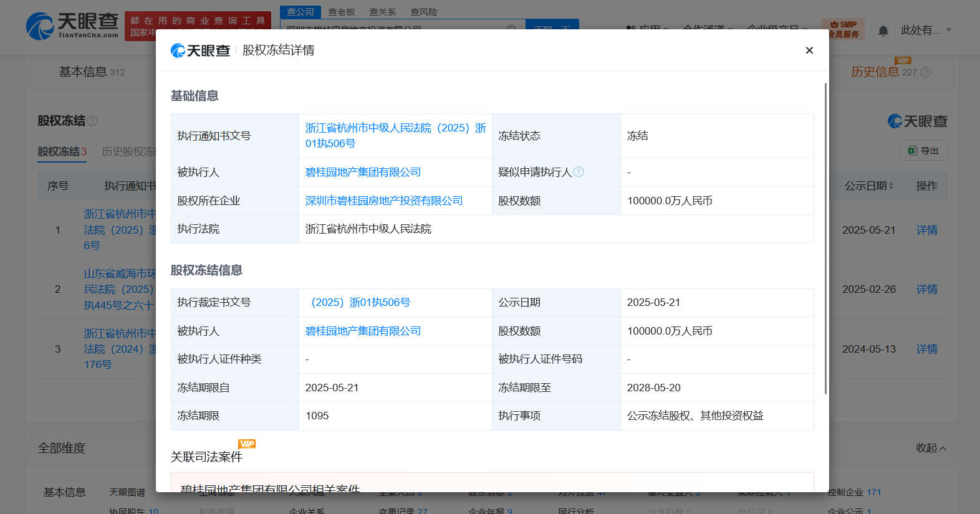The image size is (980, 514).
Task: Open the SVIP 会员服务 badge
Action: (843, 29)
